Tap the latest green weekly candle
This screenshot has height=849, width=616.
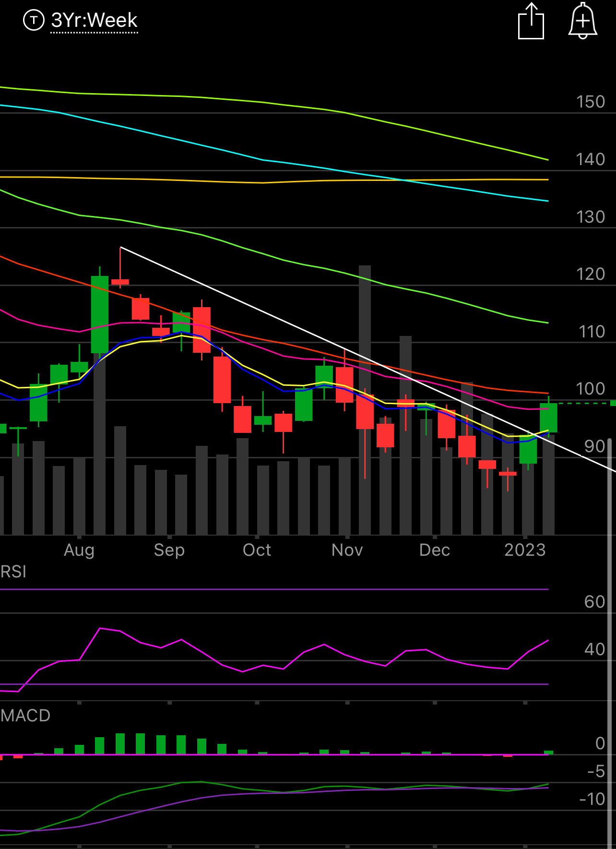click(x=548, y=418)
